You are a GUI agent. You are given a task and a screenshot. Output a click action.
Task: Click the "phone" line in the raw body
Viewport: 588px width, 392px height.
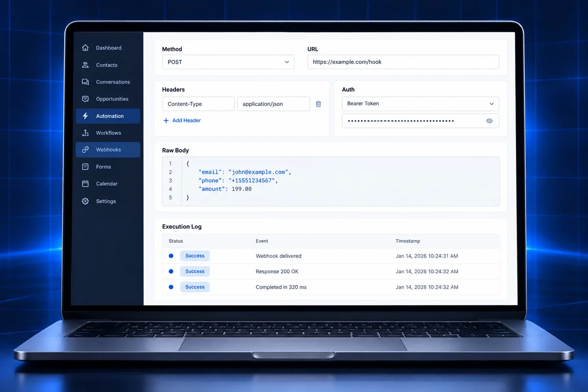point(238,181)
